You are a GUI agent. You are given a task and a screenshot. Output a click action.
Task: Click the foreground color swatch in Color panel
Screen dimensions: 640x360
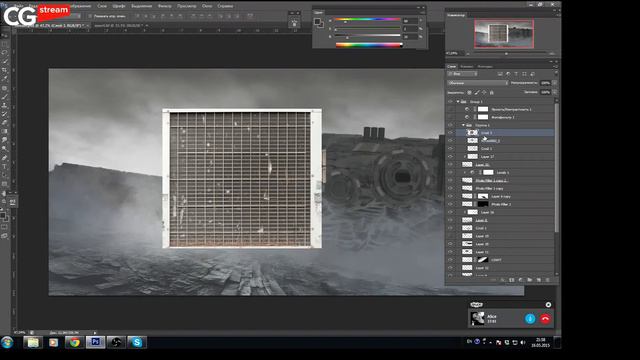(x=317, y=22)
